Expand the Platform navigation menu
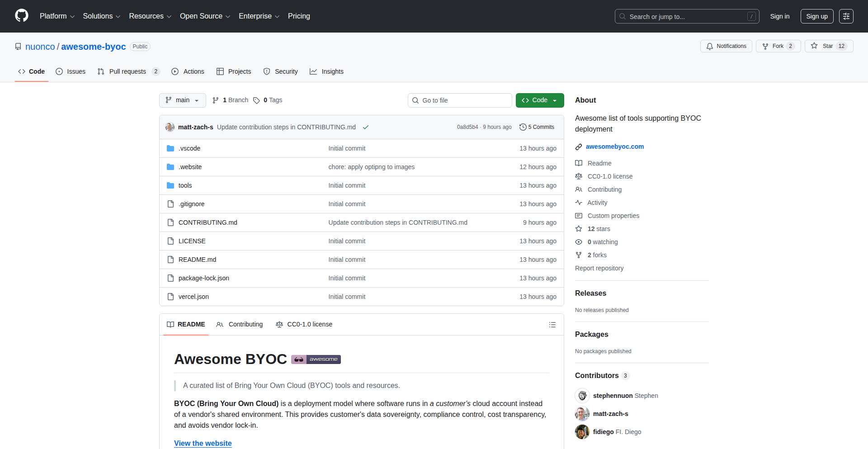Screen dimensions: 868x449 click(57, 16)
